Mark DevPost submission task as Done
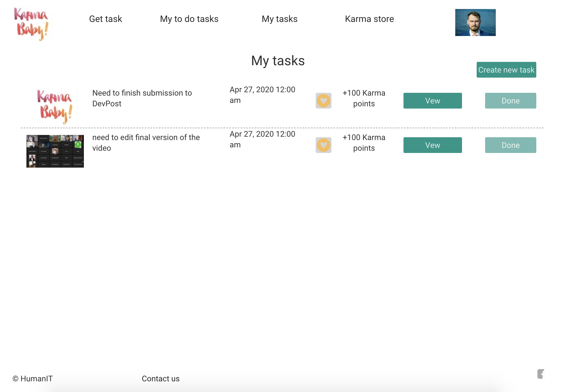 (x=510, y=101)
